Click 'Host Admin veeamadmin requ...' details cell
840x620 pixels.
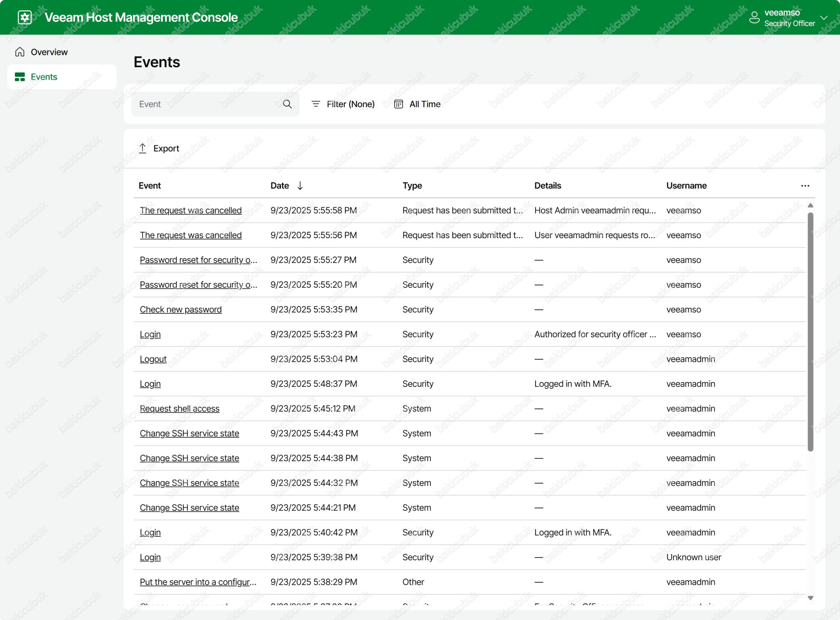point(595,211)
